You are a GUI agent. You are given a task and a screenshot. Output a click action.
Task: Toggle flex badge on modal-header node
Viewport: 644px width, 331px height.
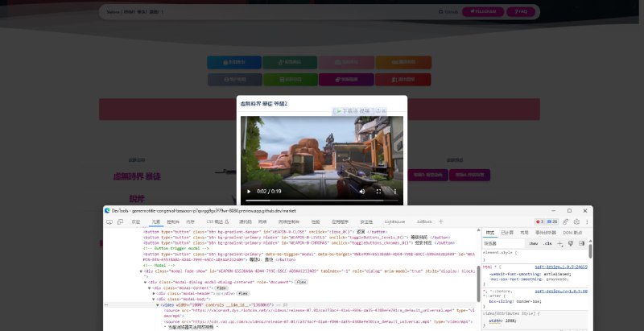[243, 294]
